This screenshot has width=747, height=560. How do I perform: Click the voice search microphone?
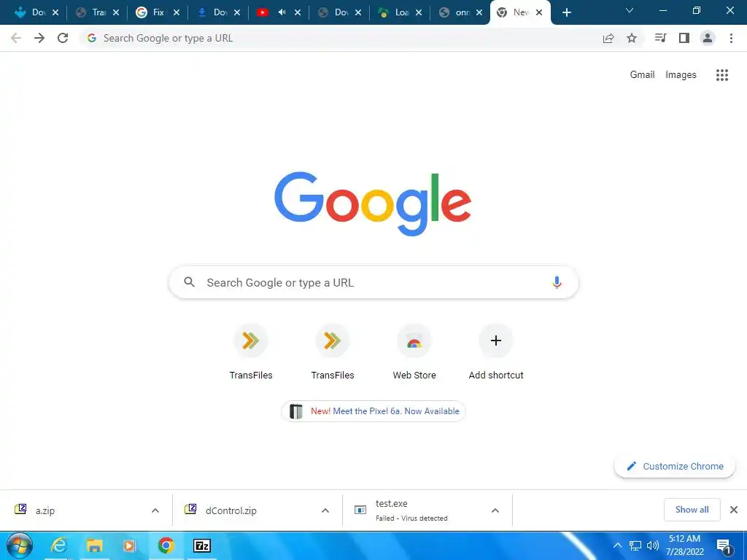tap(557, 282)
